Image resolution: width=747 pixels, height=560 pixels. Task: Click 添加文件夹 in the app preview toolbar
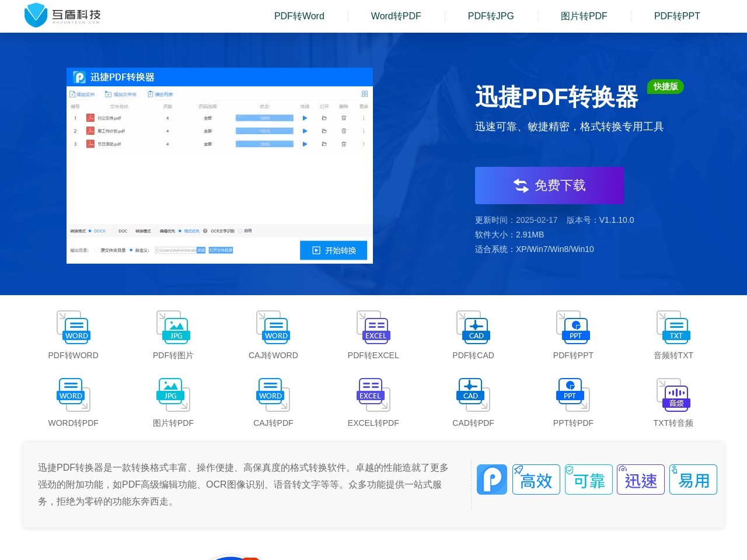121,94
